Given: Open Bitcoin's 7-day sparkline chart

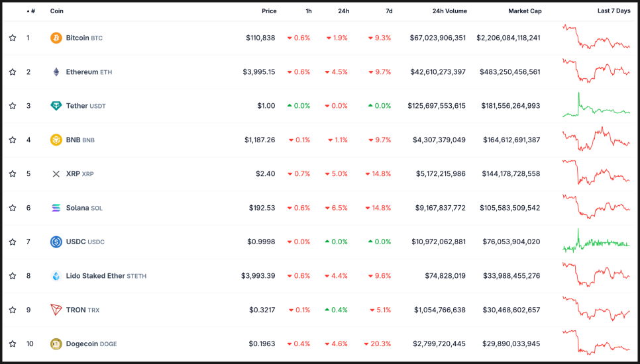Looking at the screenshot, I should coord(596,38).
